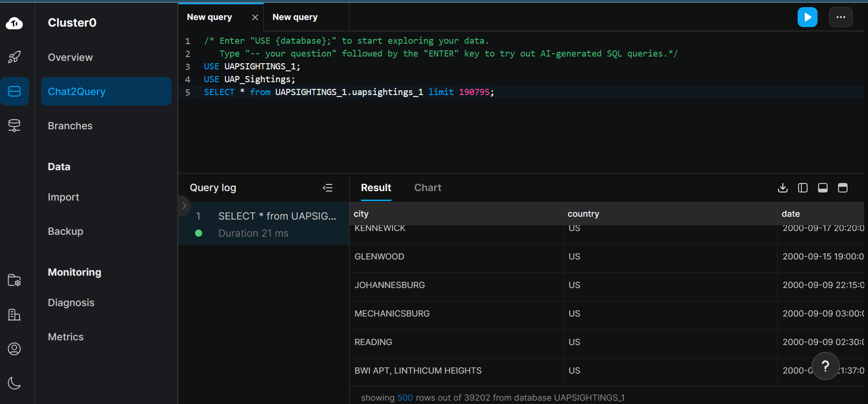The image size is (868, 404).
Task: Open the rocket getting-started icon in sidebar
Action: pyautogui.click(x=14, y=57)
